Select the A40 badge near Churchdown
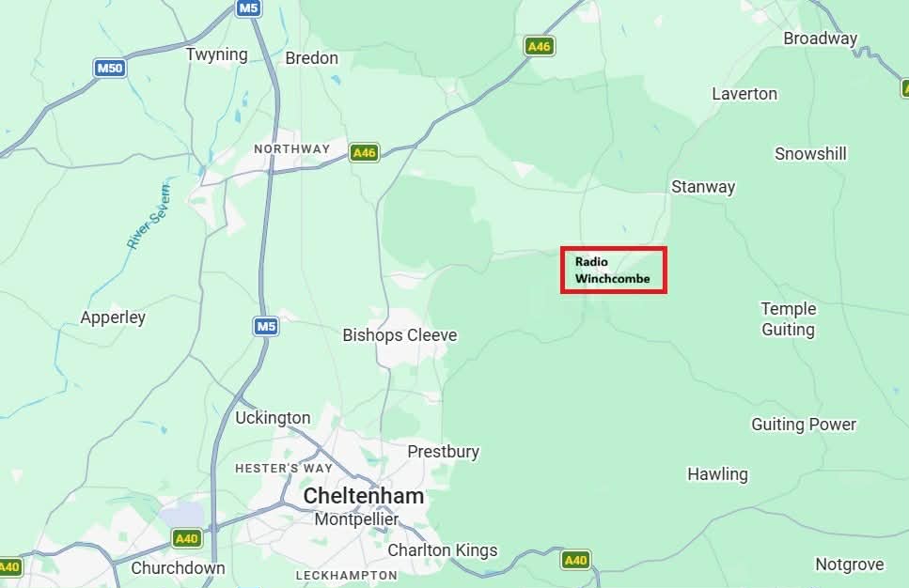Screen dimensions: 909x588 click(x=187, y=539)
